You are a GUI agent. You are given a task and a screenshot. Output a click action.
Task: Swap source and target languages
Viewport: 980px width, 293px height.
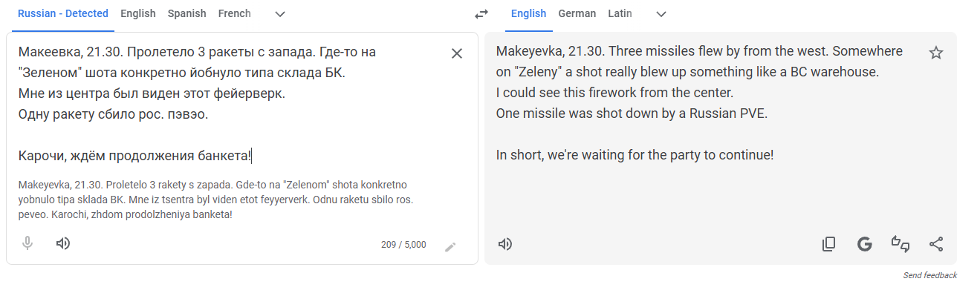pos(481,14)
